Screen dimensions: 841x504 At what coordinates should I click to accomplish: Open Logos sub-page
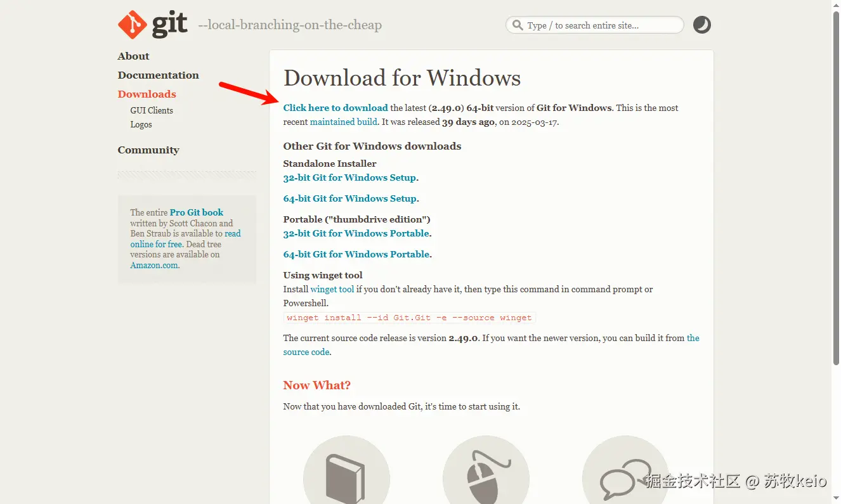(x=141, y=124)
